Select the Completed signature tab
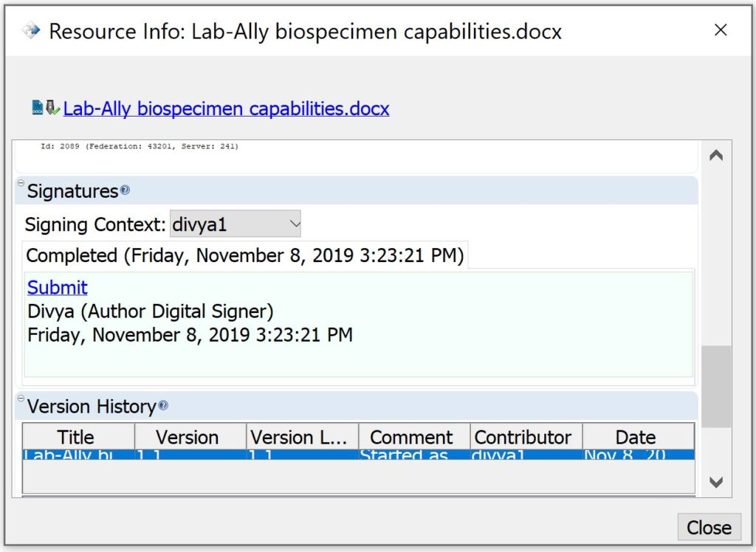This screenshot has width=756, height=552. pyautogui.click(x=244, y=255)
